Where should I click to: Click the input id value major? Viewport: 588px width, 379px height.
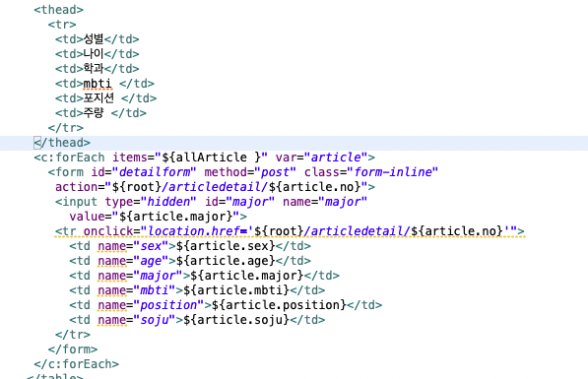click(x=250, y=202)
